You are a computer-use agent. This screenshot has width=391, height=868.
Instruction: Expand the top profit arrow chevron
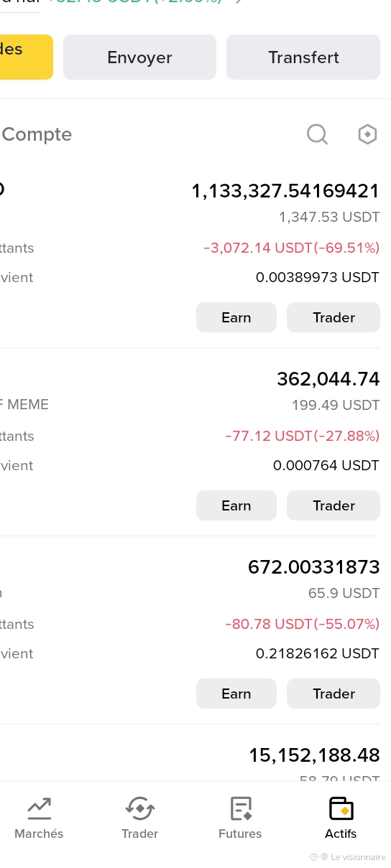(239, 1)
